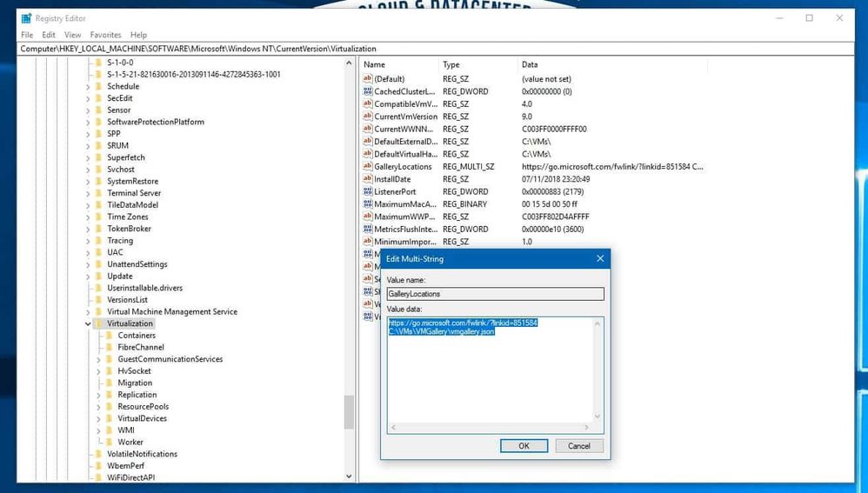
Task: Select the MinimumImpor... string icon
Action: (368, 241)
